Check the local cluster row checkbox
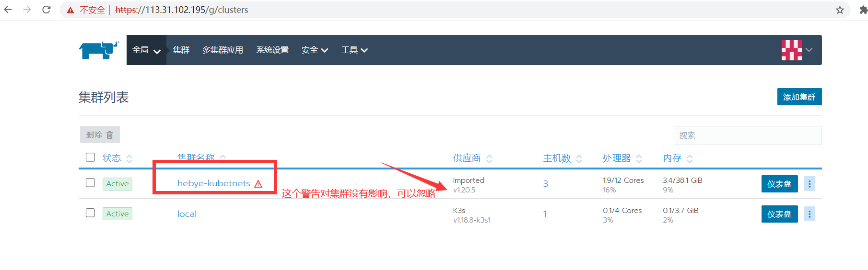The width and height of the screenshot is (868, 270). [x=90, y=213]
